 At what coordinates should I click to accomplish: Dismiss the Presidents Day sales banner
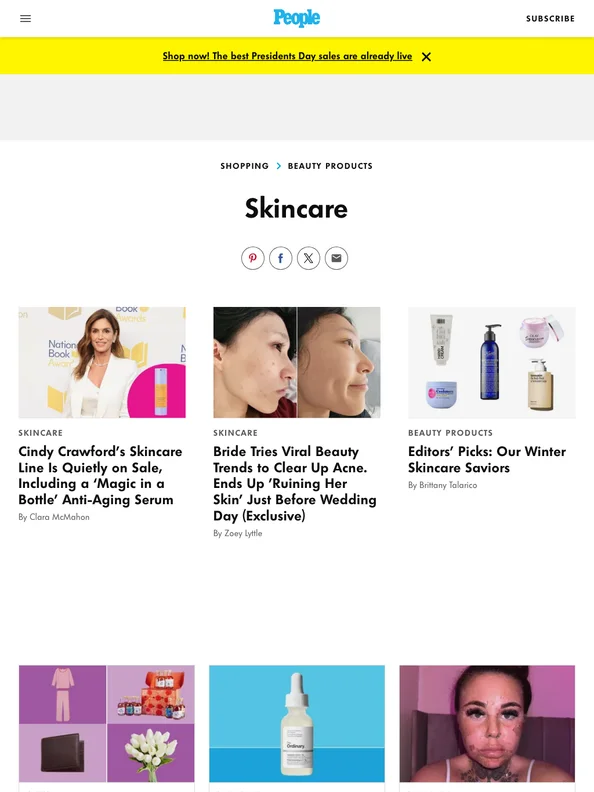426,57
